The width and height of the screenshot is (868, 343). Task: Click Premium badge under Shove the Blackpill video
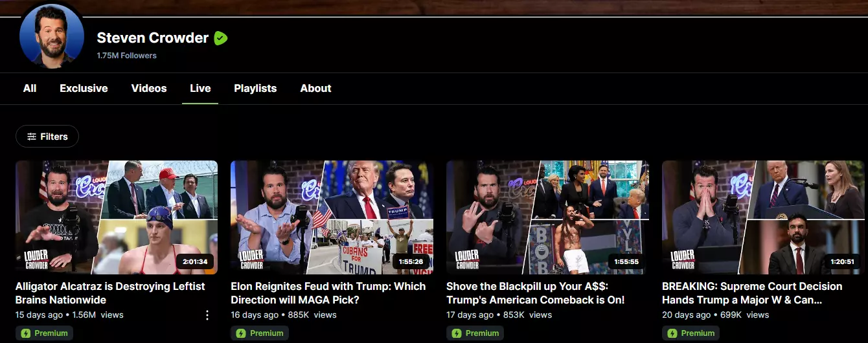[x=475, y=333]
